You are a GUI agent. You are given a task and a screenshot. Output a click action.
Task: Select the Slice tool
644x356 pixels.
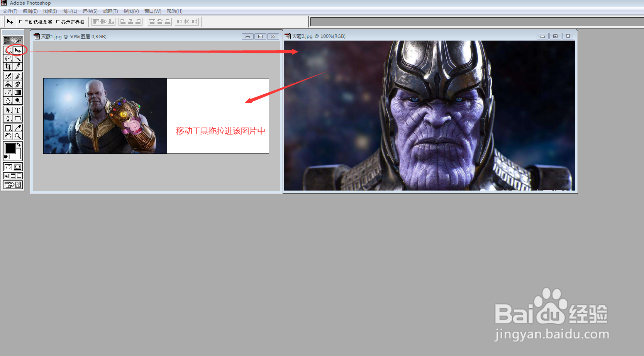point(18,66)
